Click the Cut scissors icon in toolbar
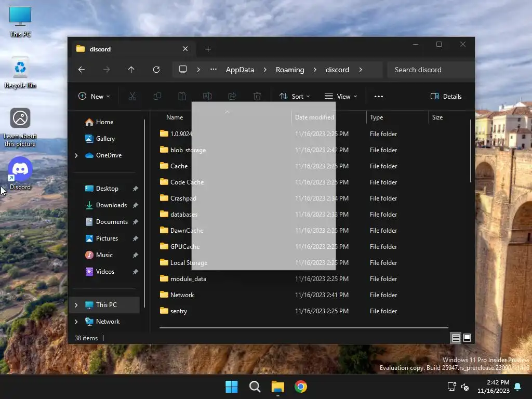Image resolution: width=532 pixels, height=399 pixels. [132, 96]
